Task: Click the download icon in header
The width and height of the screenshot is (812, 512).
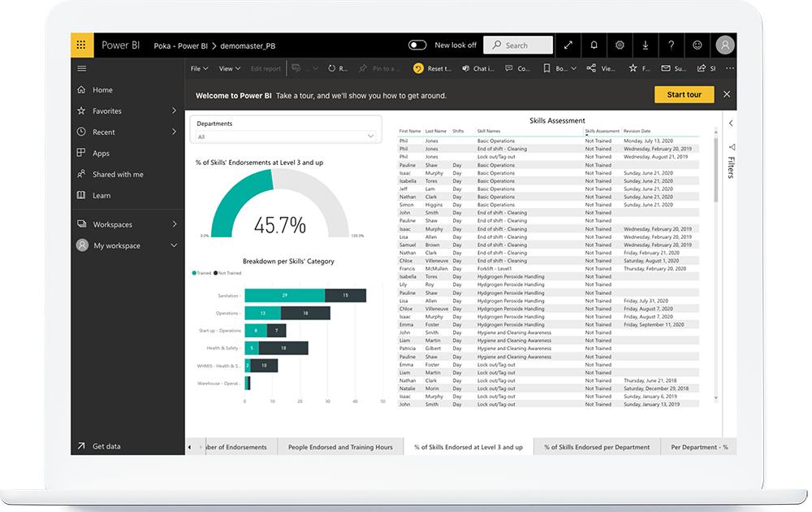Action: pos(646,45)
